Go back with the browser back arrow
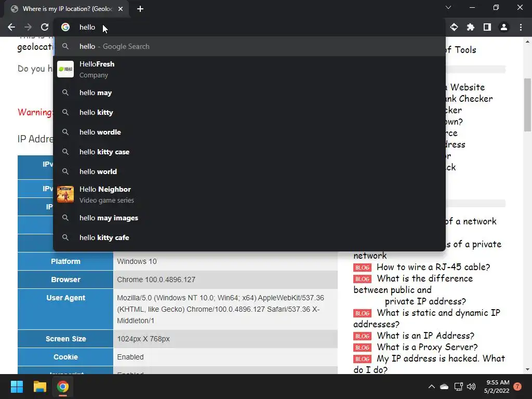 11,27
